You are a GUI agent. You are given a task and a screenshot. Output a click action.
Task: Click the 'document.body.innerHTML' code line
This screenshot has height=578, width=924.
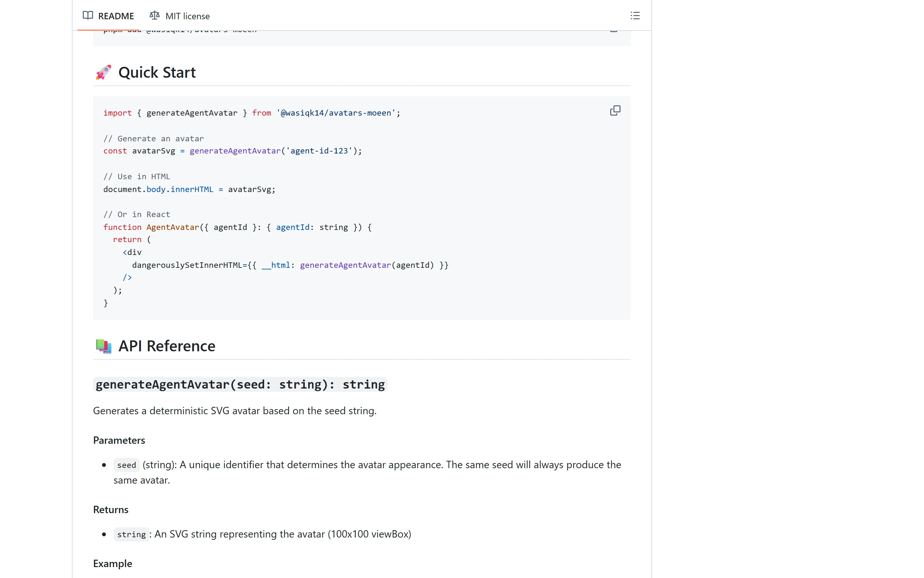pos(189,189)
